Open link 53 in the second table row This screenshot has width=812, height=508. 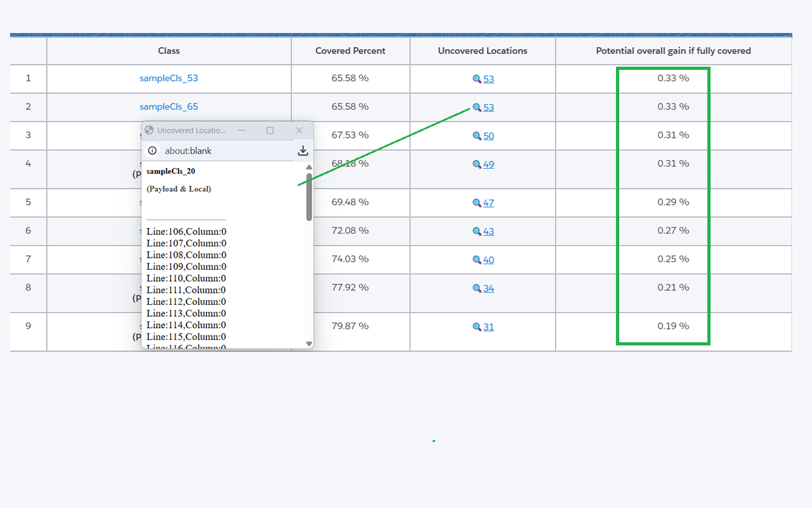pyautogui.click(x=487, y=107)
